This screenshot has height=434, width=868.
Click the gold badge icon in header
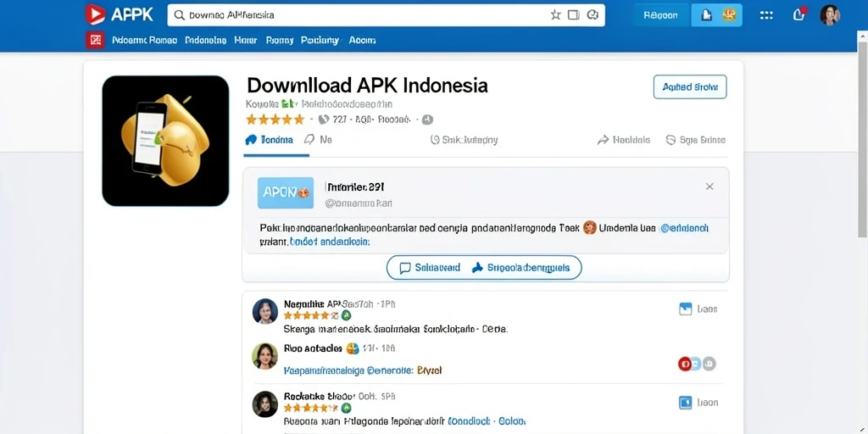coord(729,15)
